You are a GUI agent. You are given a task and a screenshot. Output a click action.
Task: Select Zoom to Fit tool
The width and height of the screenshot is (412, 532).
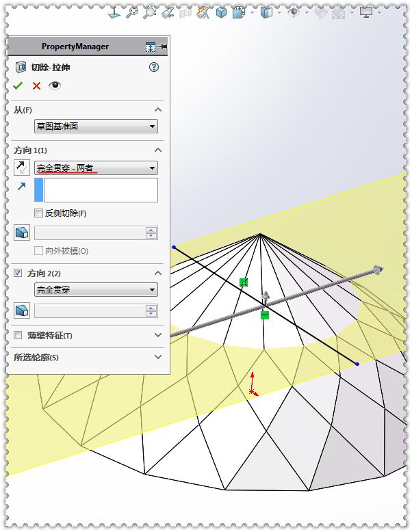pos(132,13)
